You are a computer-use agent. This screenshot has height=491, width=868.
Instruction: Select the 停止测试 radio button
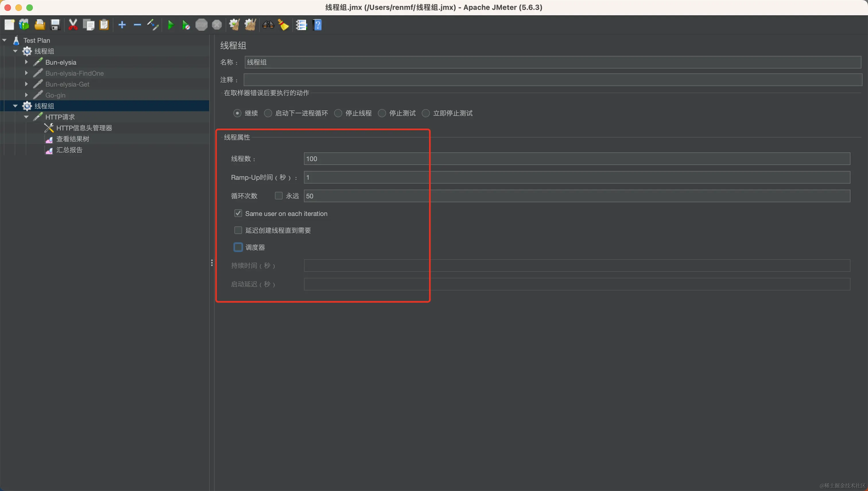pyautogui.click(x=382, y=113)
